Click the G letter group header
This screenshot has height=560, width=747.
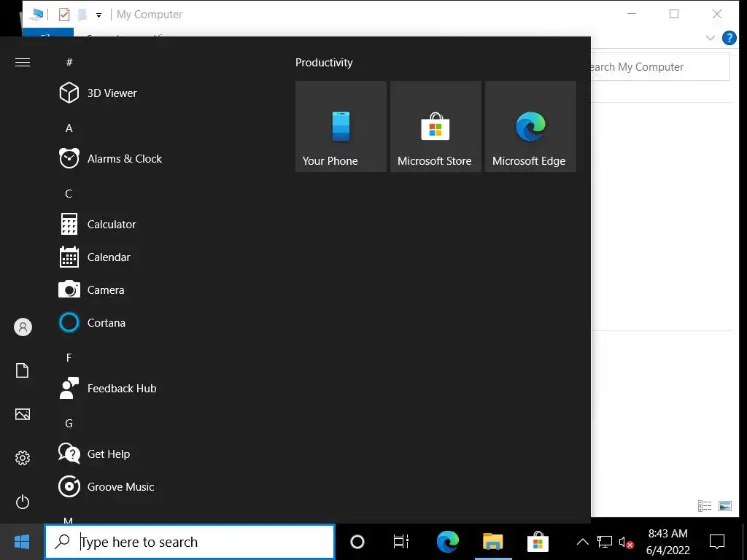69,424
